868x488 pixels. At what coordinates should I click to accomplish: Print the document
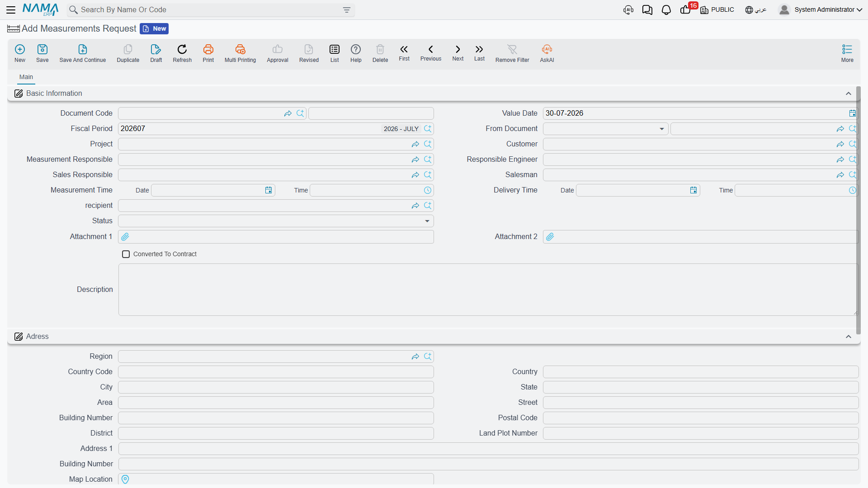click(208, 53)
